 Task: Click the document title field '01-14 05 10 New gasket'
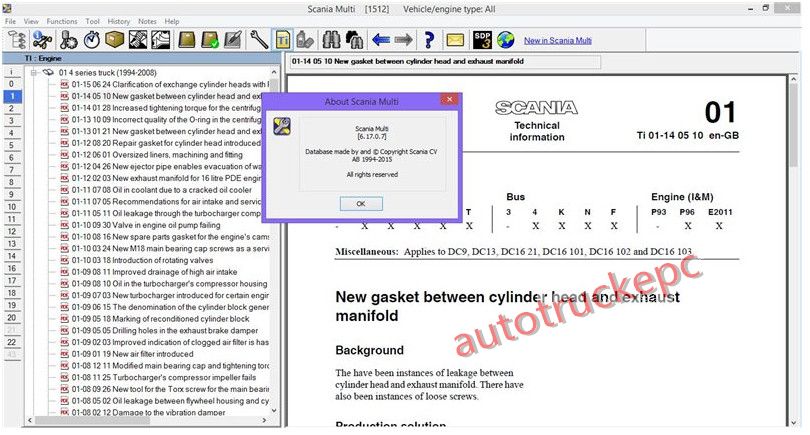coord(445,61)
